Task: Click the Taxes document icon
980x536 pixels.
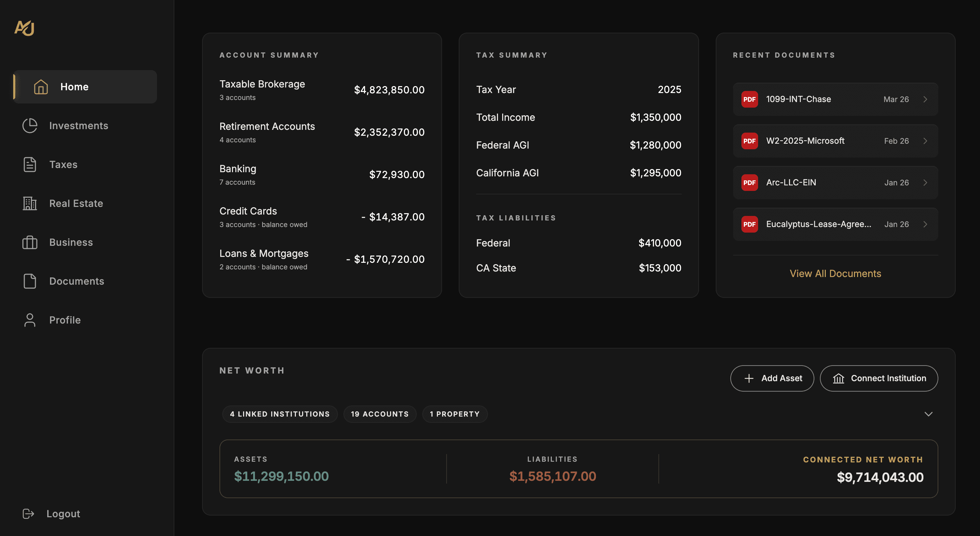Action: click(30, 164)
